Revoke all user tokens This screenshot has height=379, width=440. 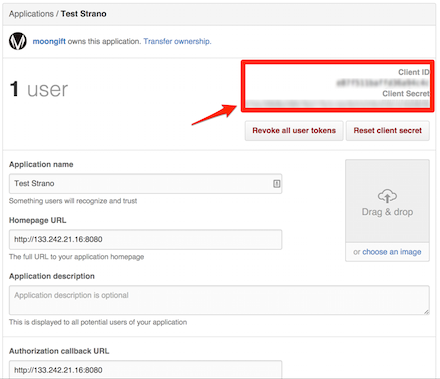294,130
